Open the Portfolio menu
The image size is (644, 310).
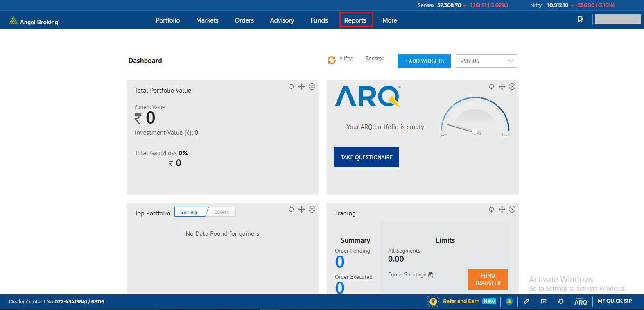coord(167,20)
